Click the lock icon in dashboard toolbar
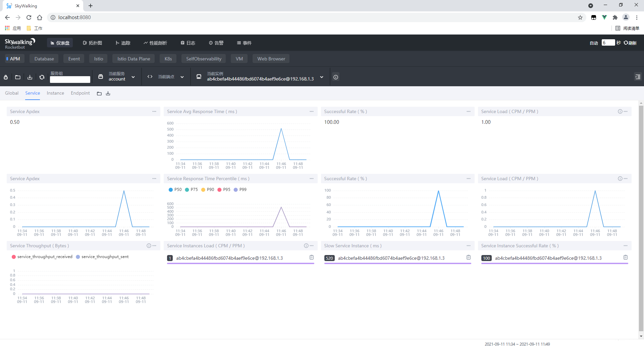This screenshot has width=644, height=349. tap(6, 77)
